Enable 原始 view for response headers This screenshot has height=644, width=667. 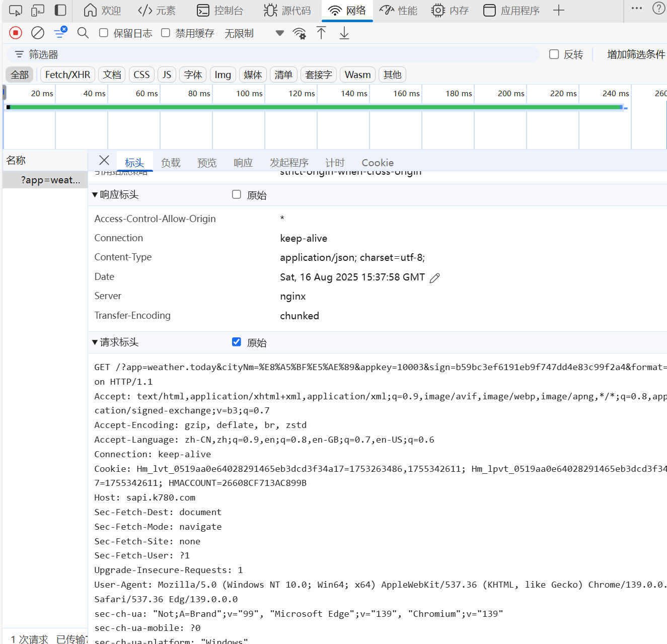pyautogui.click(x=237, y=194)
